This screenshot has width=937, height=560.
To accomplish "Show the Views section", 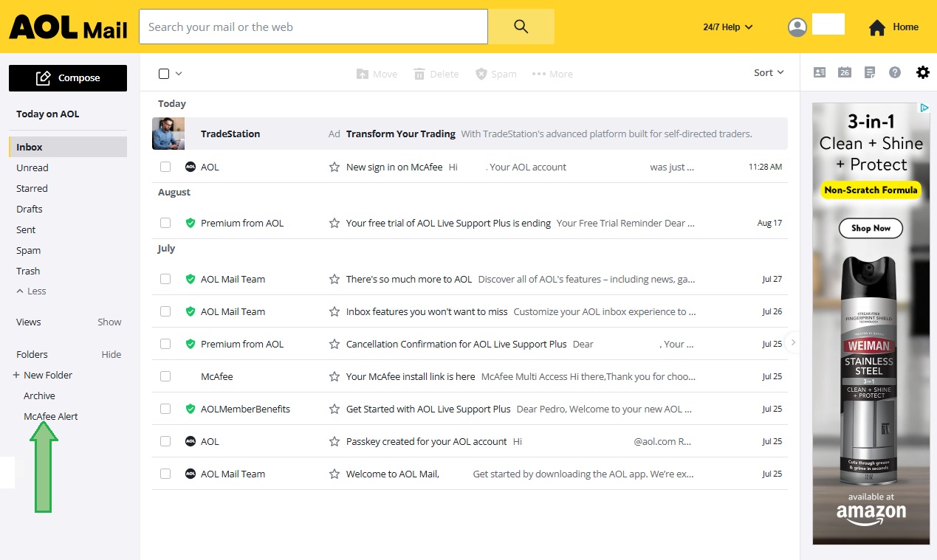I will tap(109, 322).
